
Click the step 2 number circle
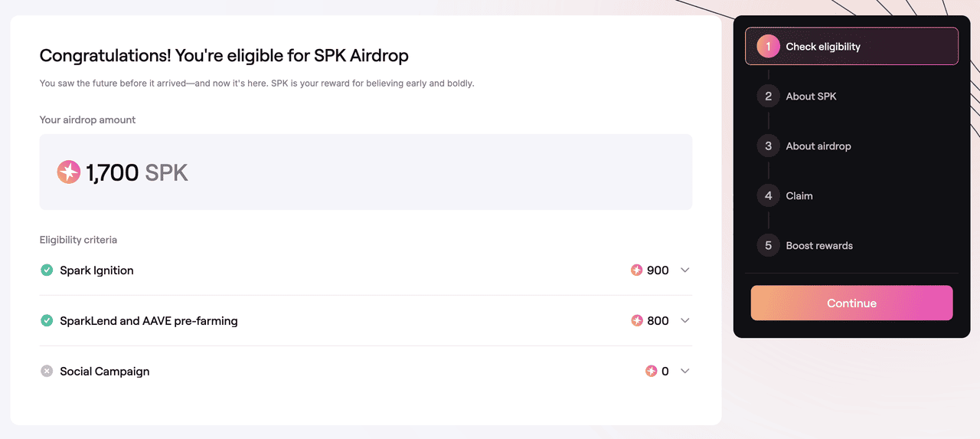(768, 97)
